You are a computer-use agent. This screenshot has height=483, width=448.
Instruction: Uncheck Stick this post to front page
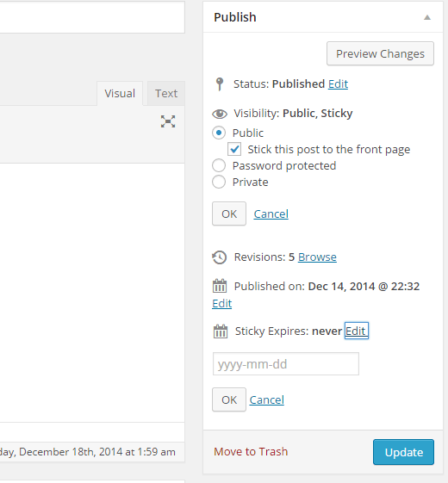[234, 150]
